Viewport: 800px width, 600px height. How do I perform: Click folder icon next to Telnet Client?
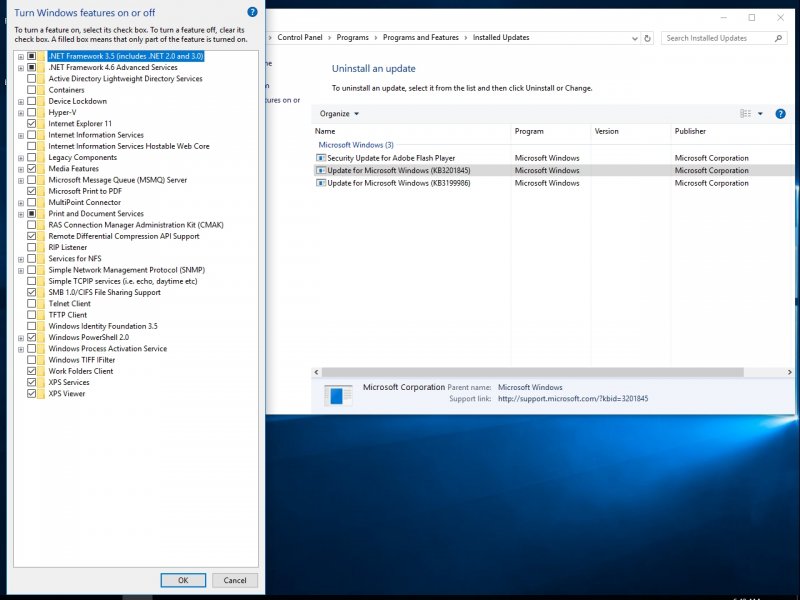click(41, 304)
